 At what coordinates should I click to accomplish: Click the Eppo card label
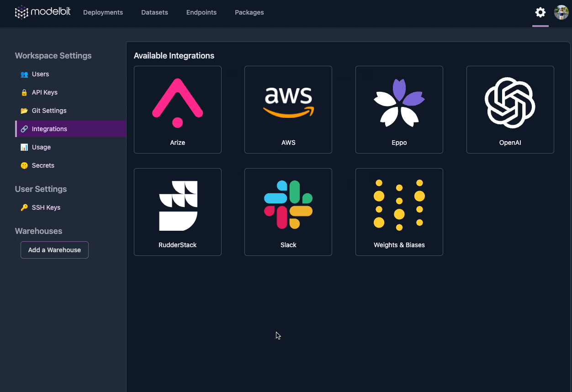[x=399, y=143]
